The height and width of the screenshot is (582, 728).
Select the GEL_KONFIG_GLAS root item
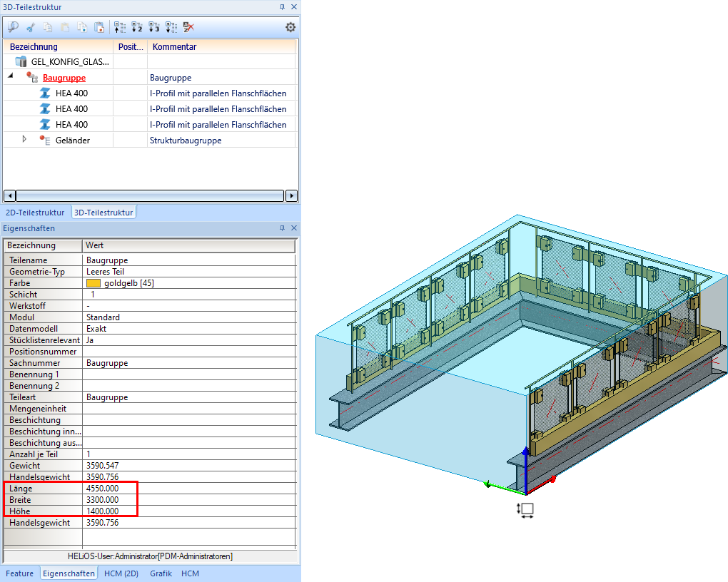tap(70, 62)
